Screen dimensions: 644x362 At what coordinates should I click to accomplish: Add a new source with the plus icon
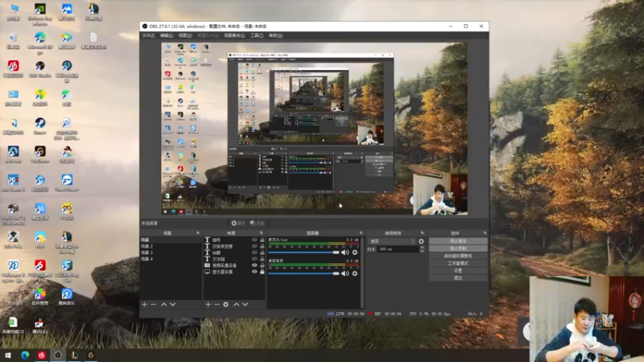208,305
